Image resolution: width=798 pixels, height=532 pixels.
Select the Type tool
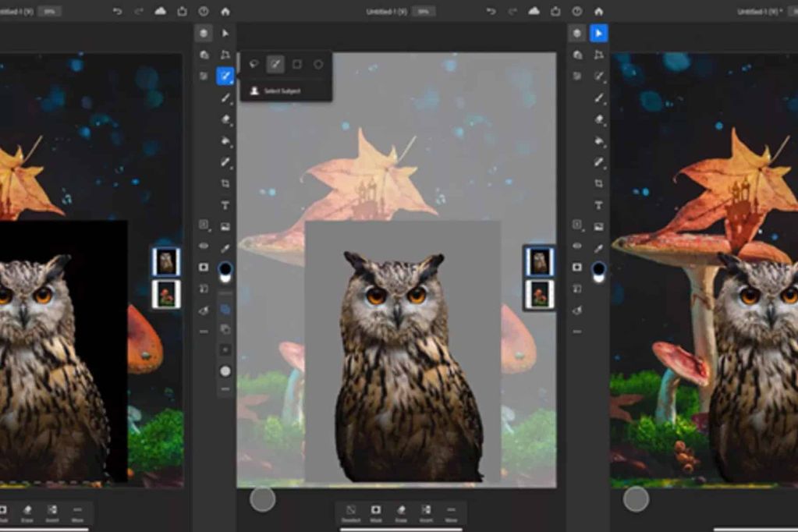(224, 203)
